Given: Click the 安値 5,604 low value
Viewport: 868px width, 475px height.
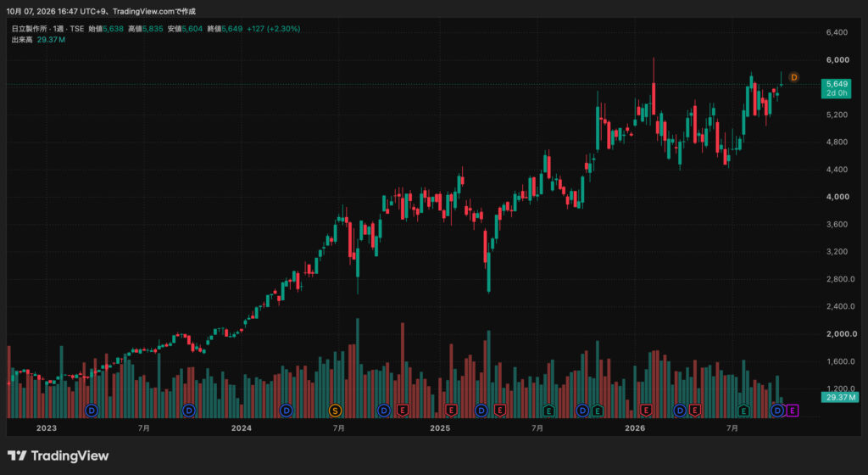Looking at the screenshot, I should click(185, 29).
